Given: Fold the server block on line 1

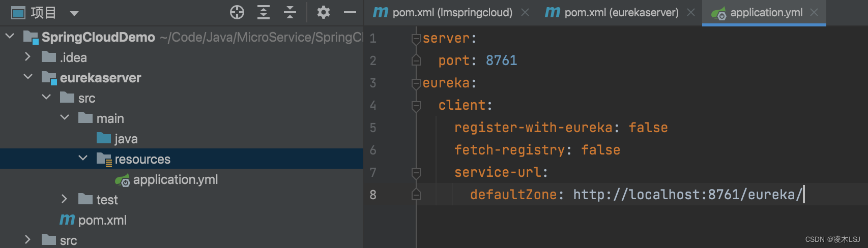Looking at the screenshot, I should [x=416, y=38].
